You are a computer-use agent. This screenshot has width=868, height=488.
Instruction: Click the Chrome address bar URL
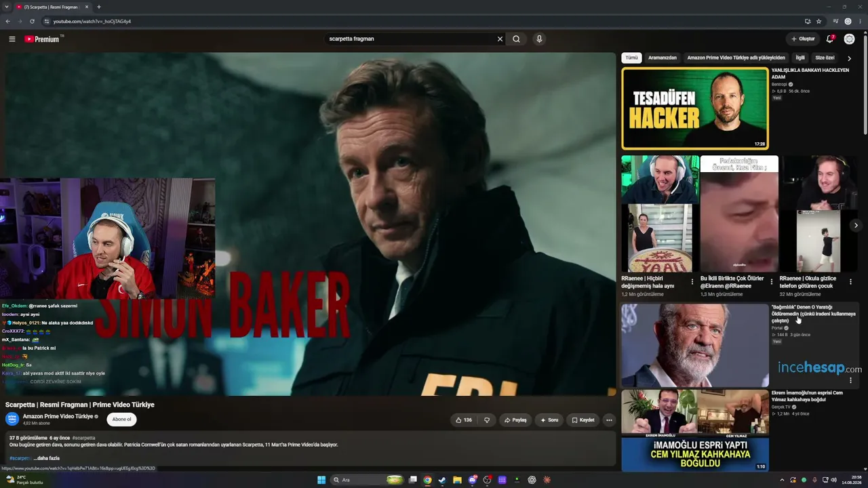point(92,21)
